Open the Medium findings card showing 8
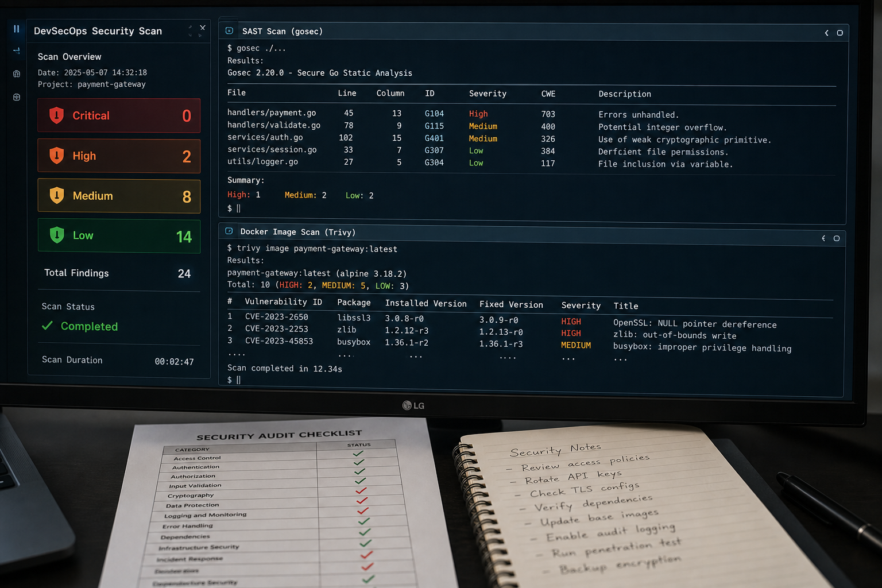882x588 pixels. click(119, 196)
